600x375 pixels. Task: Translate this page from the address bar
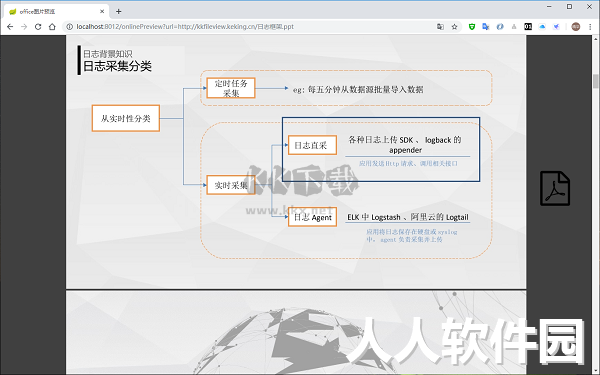point(440,27)
